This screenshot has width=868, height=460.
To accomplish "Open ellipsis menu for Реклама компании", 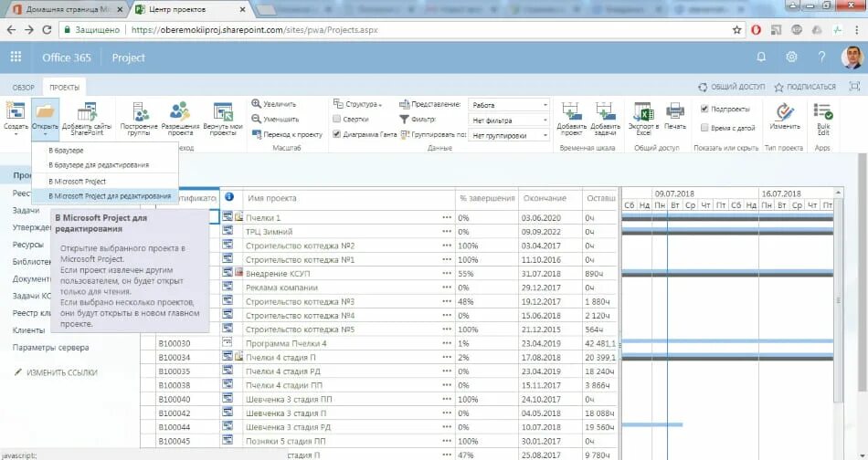I will pyautogui.click(x=447, y=287).
